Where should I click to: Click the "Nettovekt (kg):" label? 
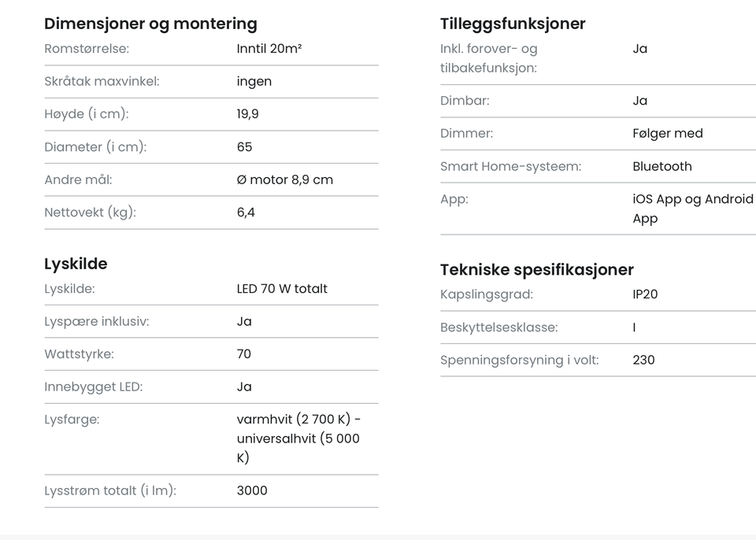(90, 213)
